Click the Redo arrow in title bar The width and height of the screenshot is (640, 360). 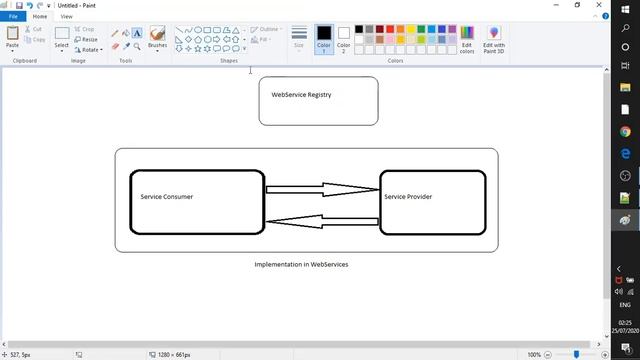click(40, 5)
